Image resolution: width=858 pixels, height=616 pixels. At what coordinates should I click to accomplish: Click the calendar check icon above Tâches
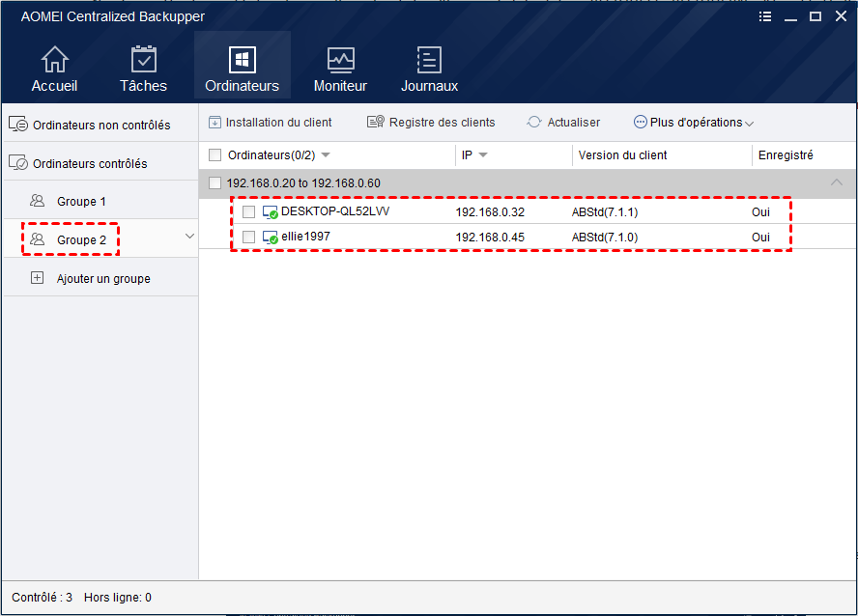coord(144,59)
